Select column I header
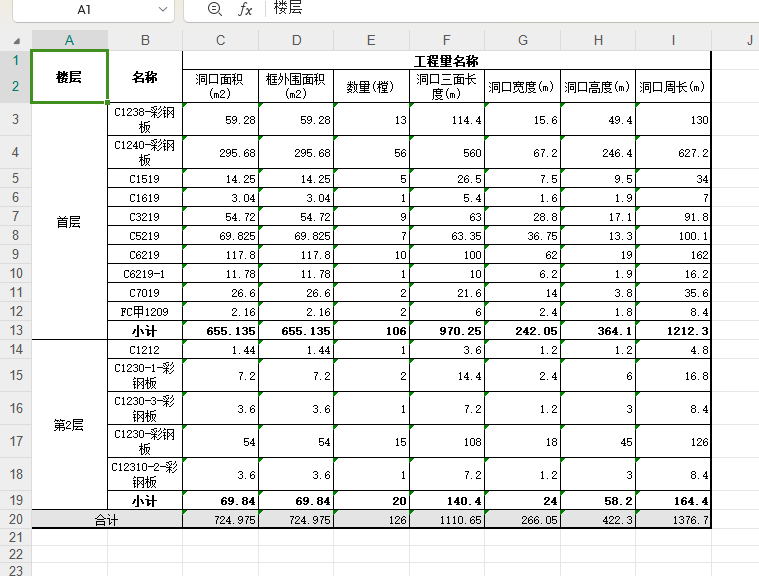The image size is (759, 576). pyautogui.click(x=673, y=40)
